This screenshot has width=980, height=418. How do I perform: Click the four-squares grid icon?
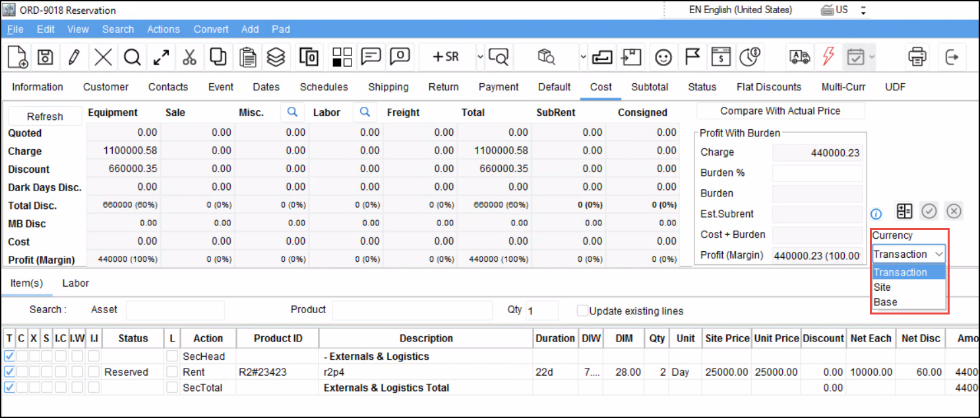point(342,57)
